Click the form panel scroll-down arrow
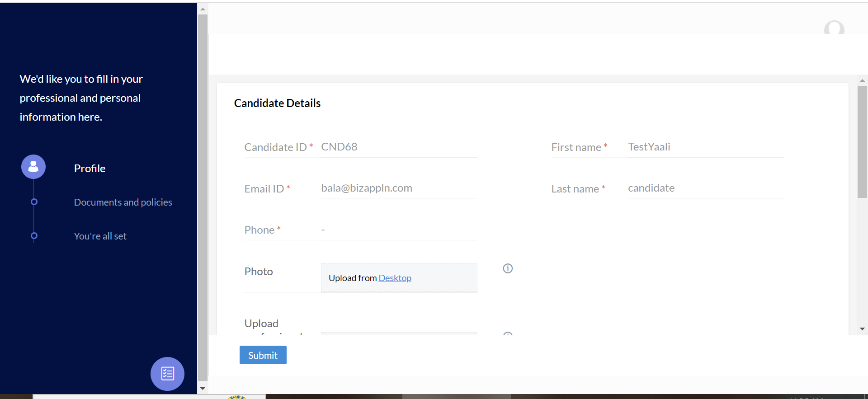Screen dimensions: 868x399 tap(862, 329)
